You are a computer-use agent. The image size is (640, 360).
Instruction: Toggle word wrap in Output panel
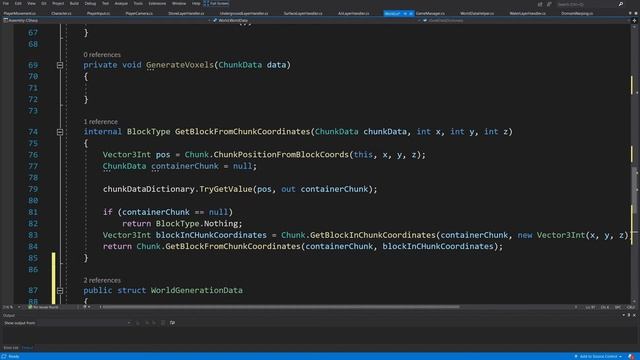[172, 323]
